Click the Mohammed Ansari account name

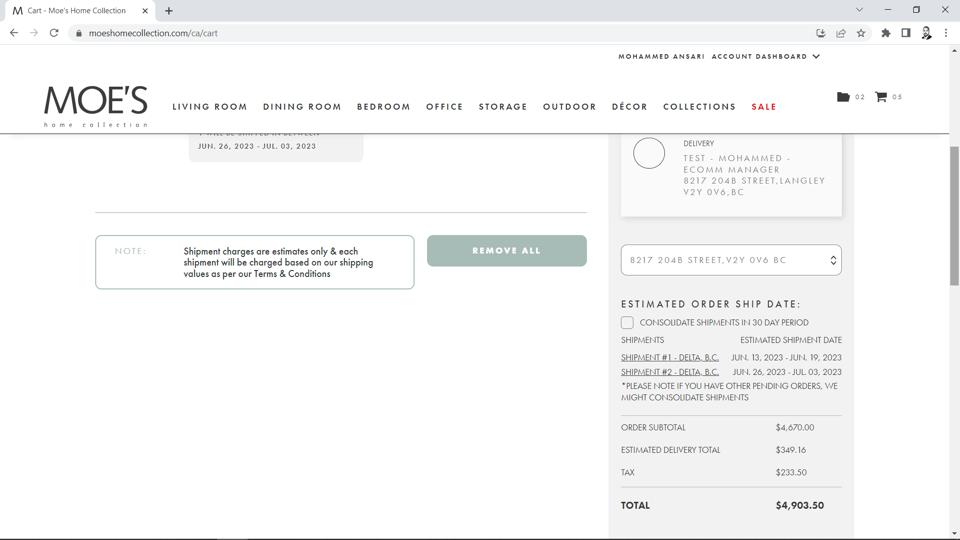click(x=661, y=56)
